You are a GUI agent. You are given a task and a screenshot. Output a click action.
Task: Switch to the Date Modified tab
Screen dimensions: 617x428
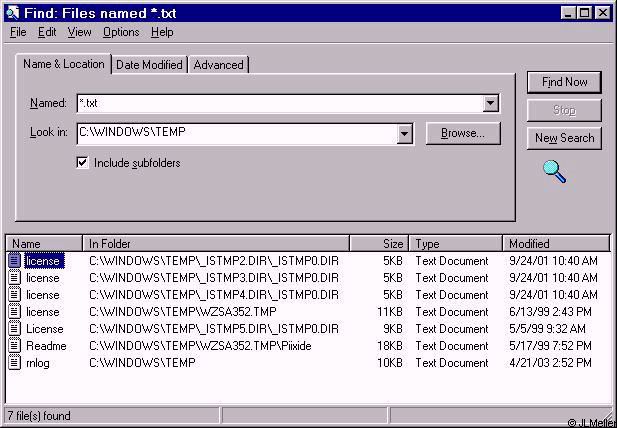coord(149,65)
